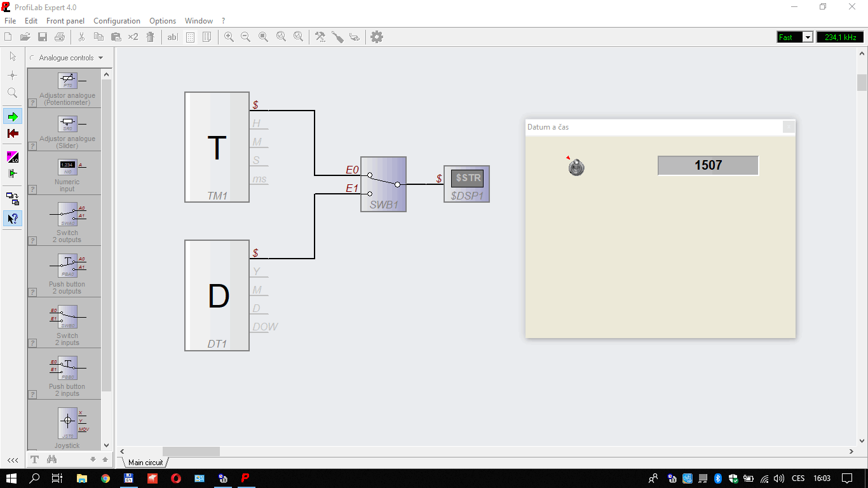Viewport: 868px width, 488px height.
Task: Click the dark red stop arrow icon
Action: coord(12,133)
